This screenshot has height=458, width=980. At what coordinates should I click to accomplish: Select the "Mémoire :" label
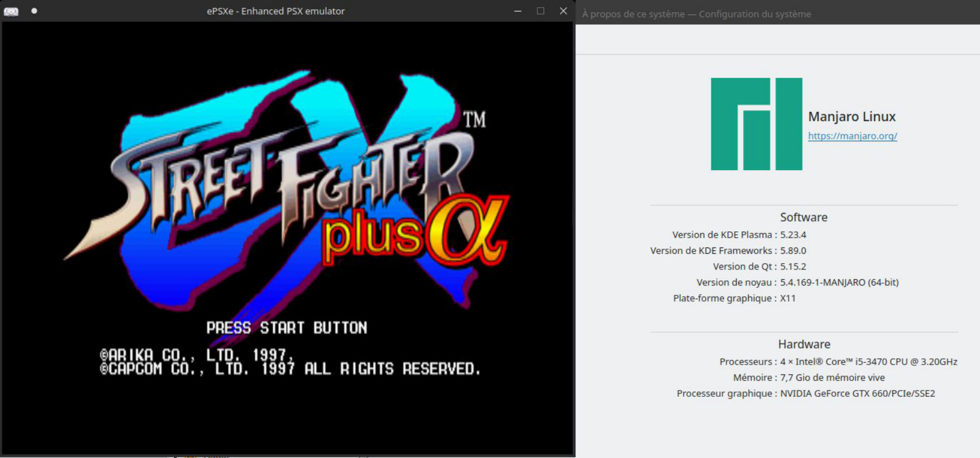[x=755, y=378]
